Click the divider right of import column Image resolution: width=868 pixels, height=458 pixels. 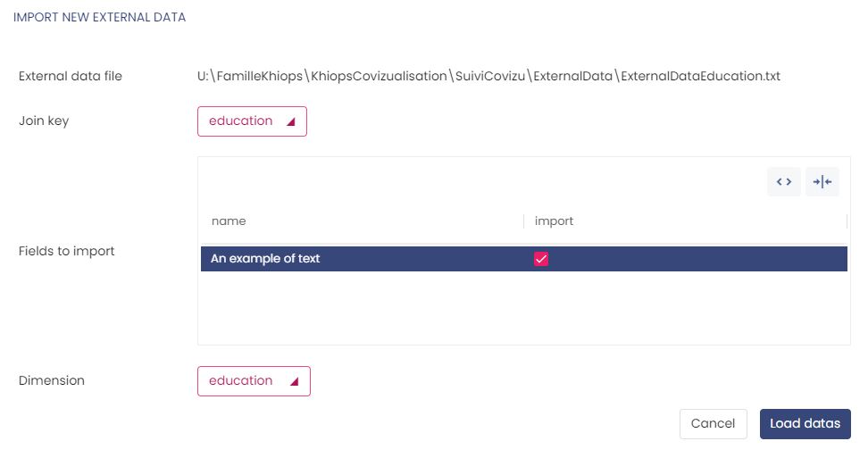[847, 221]
